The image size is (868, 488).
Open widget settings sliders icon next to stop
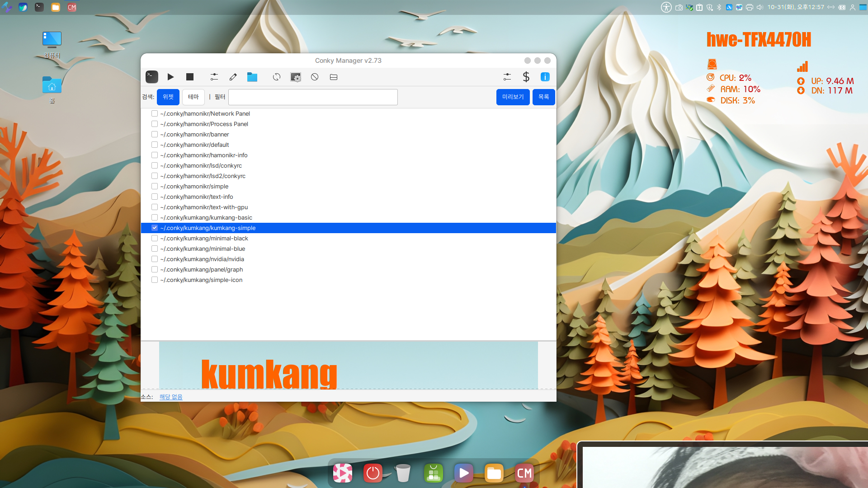pos(214,77)
